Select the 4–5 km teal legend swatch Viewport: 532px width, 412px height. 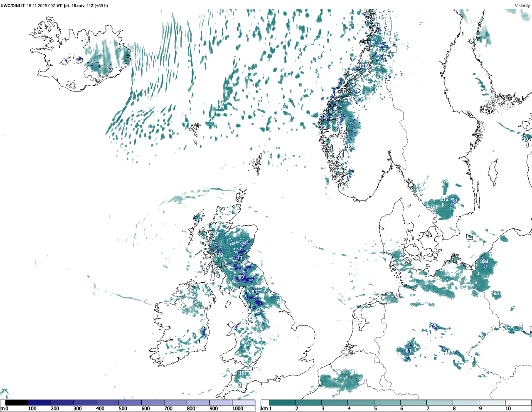point(361,402)
